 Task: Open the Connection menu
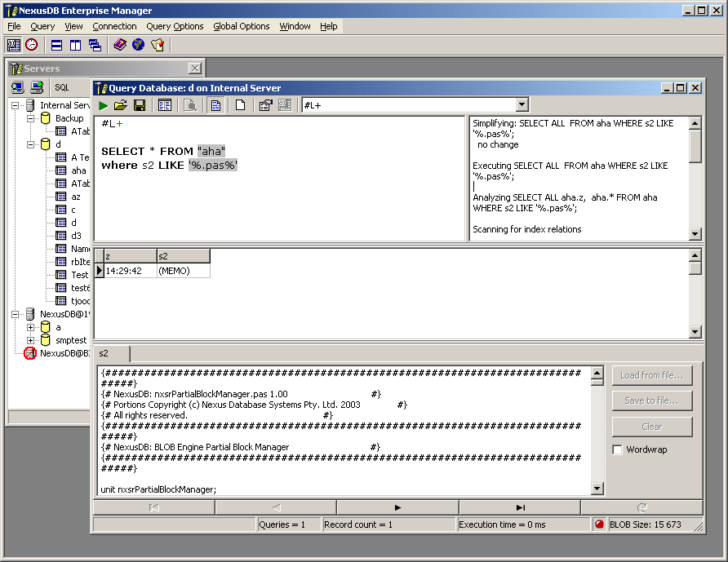tap(114, 26)
